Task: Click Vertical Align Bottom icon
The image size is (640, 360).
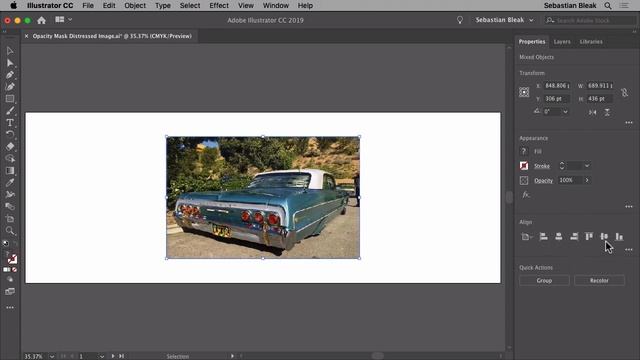Action: pyautogui.click(x=619, y=236)
